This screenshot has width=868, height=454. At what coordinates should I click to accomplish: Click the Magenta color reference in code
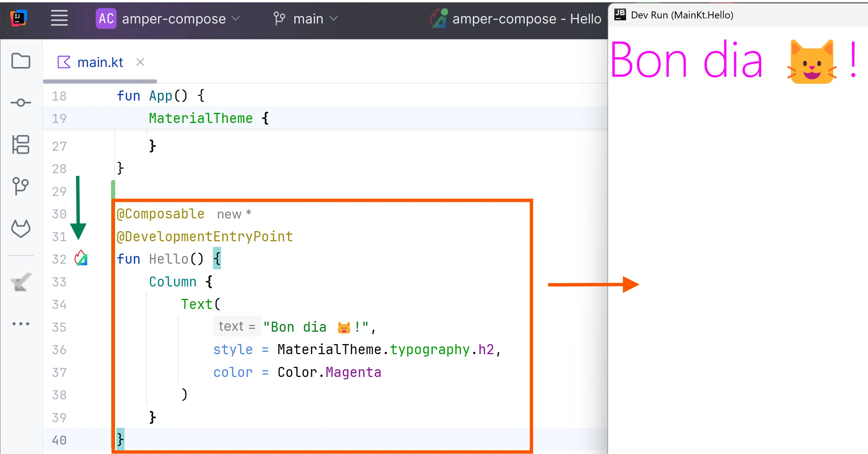tap(353, 372)
